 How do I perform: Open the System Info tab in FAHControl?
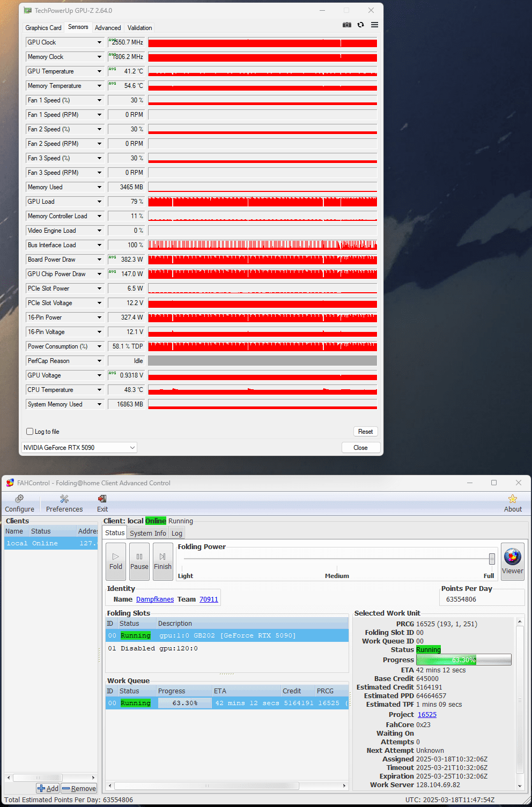pyautogui.click(x=148, y=533)
